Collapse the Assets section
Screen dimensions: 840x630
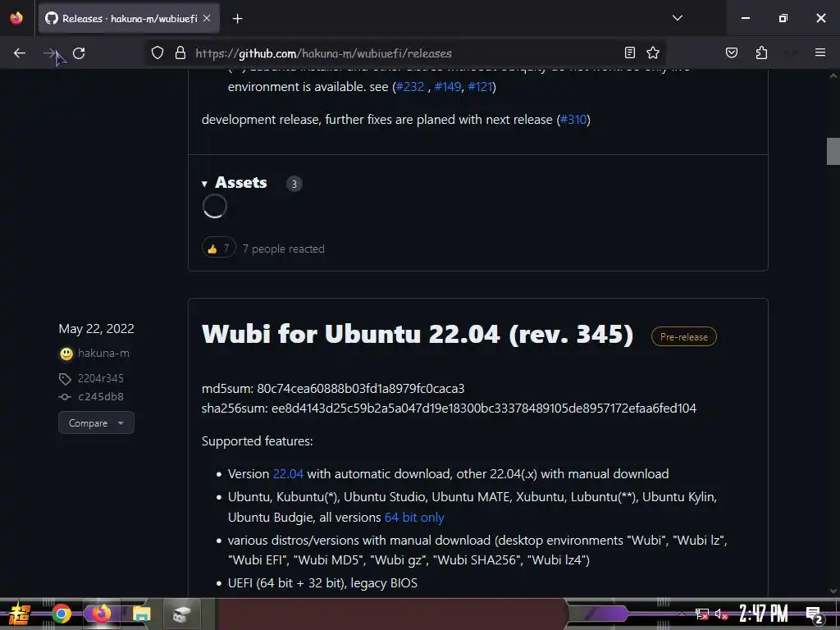(234, 183)
